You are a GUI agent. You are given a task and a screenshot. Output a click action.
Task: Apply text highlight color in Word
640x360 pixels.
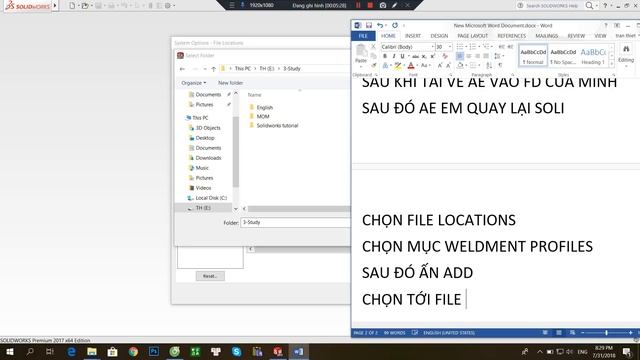tap(398, 65)
